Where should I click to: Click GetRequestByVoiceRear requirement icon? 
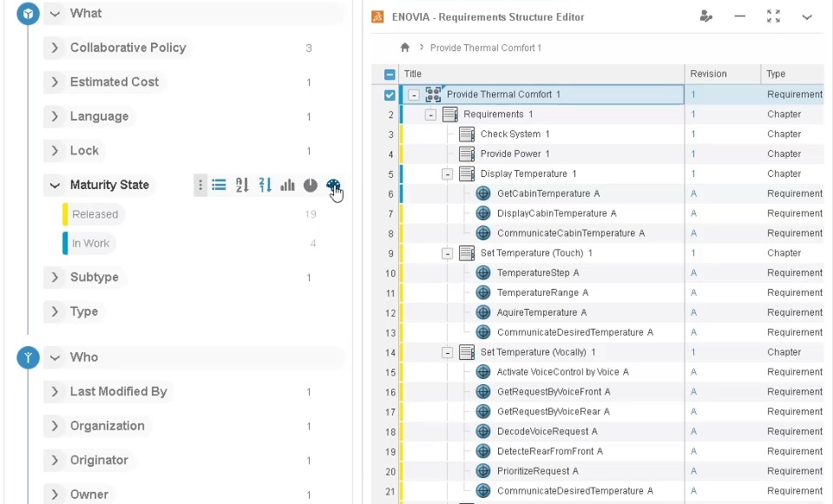tap(483, 411)
